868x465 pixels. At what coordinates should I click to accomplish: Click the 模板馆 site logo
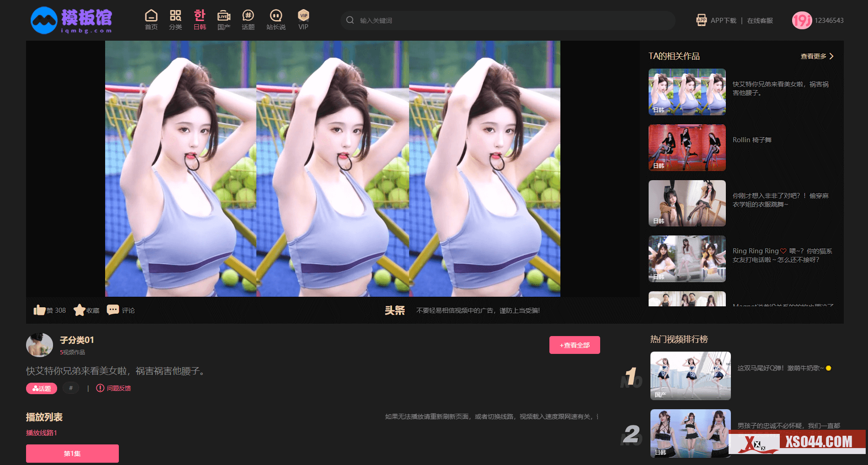71,20
